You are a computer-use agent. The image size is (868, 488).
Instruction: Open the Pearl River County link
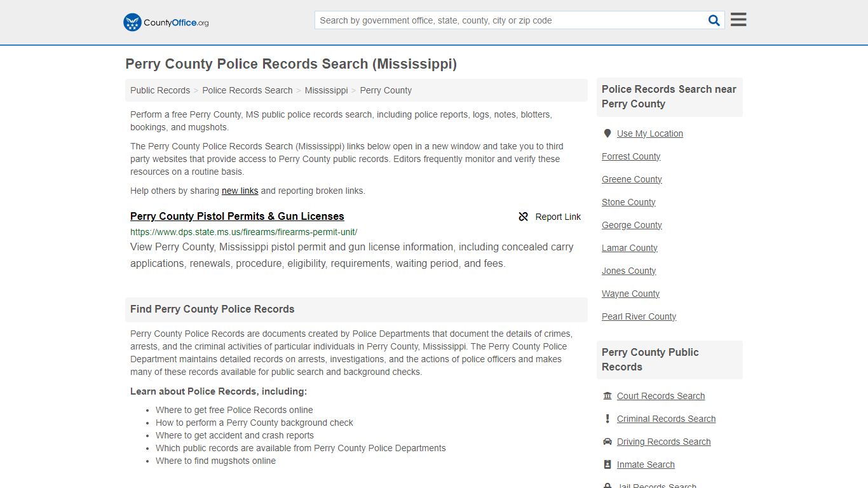pos(639,316)
